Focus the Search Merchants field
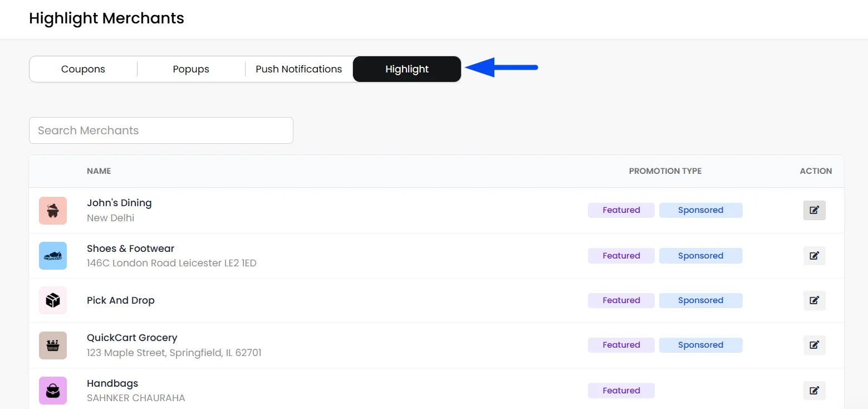868x409 pixels. pyautogui.click(x=161, y=130)
